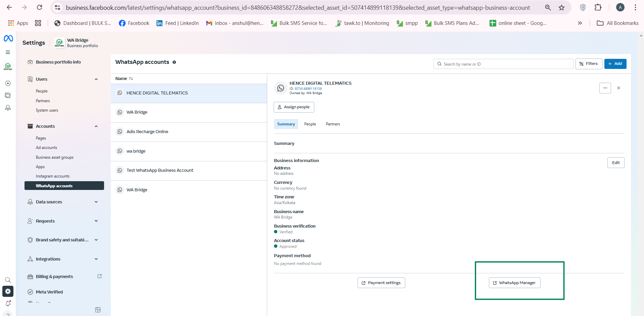Sort accounts by the Name arrows

point(131,79)
